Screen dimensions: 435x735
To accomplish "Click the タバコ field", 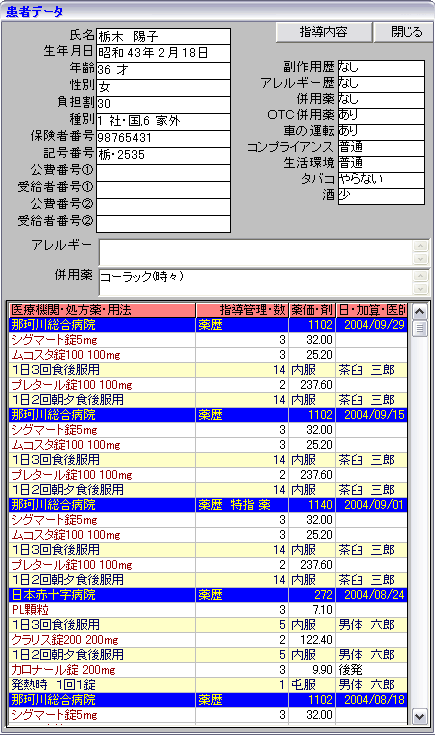I will click(381, 180).
